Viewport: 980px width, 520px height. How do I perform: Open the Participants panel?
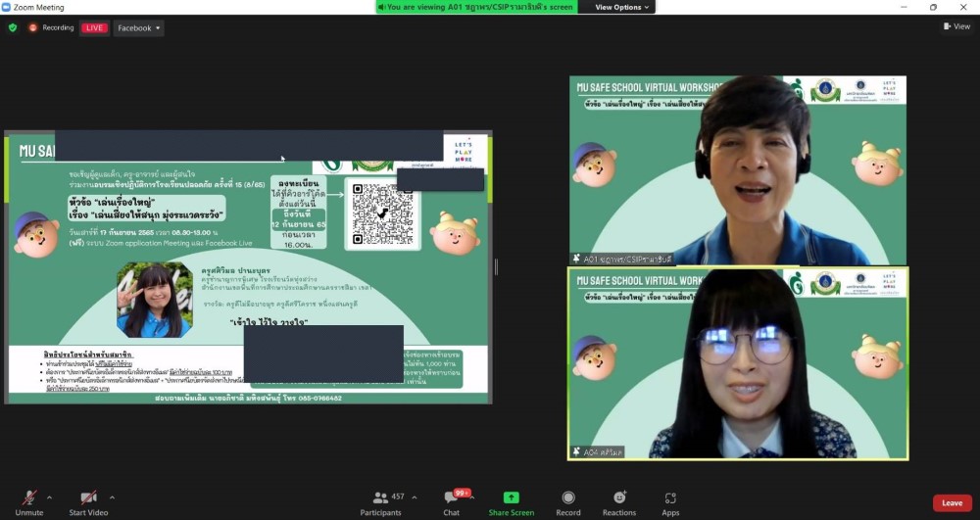(380, 497)
